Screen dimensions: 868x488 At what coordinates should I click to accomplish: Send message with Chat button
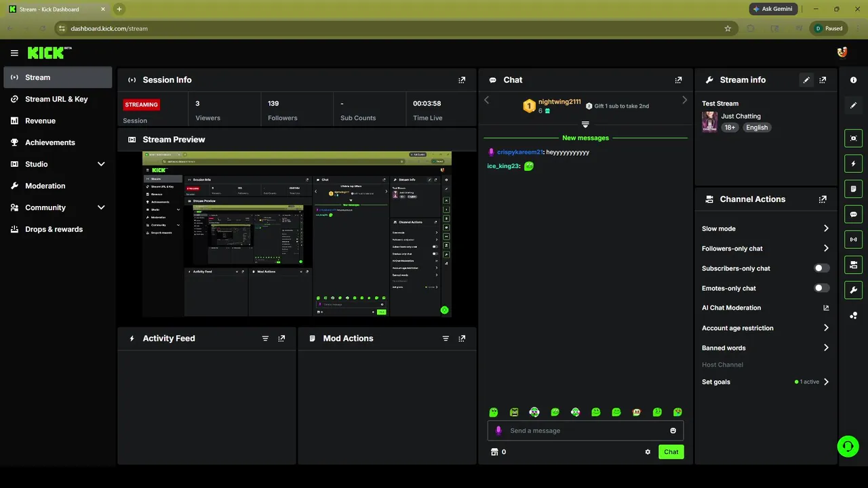671,452
